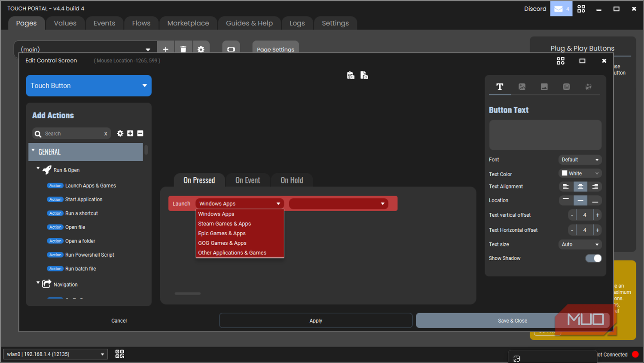Set text location to top
This screenshot has height=363, width=644.
566,200
